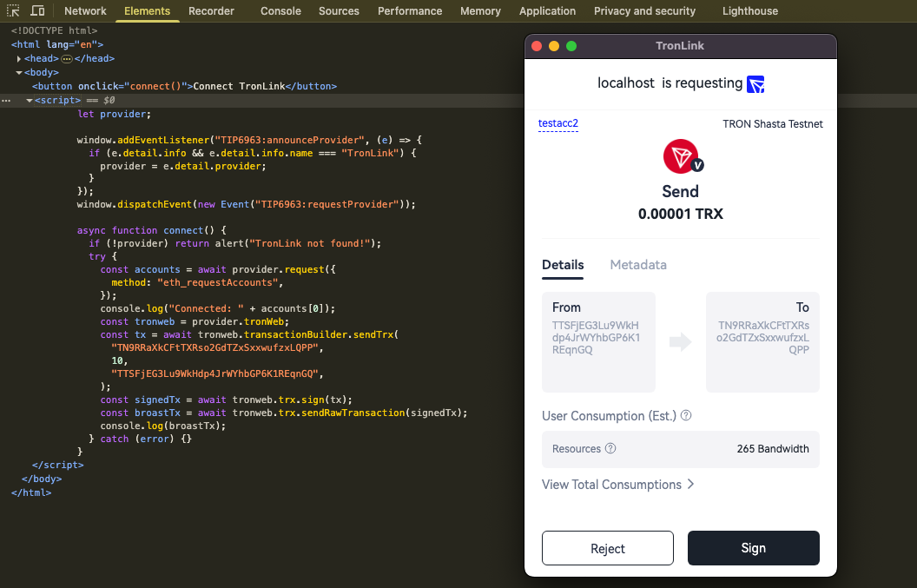Open the Network tab in DevTools

85,11
